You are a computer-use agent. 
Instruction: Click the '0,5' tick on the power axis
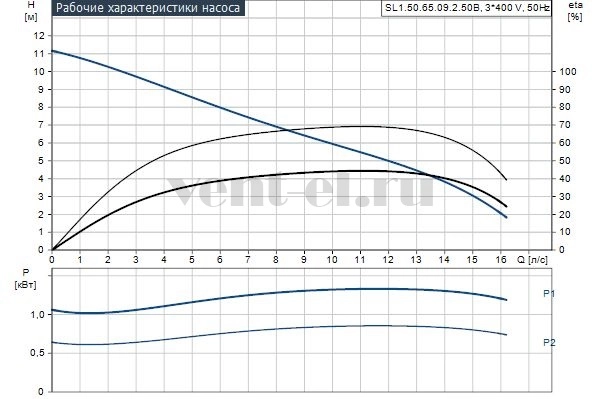38,352
